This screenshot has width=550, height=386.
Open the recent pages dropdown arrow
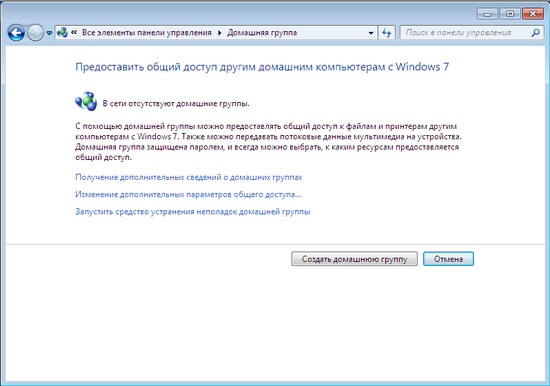click(49, 33)
